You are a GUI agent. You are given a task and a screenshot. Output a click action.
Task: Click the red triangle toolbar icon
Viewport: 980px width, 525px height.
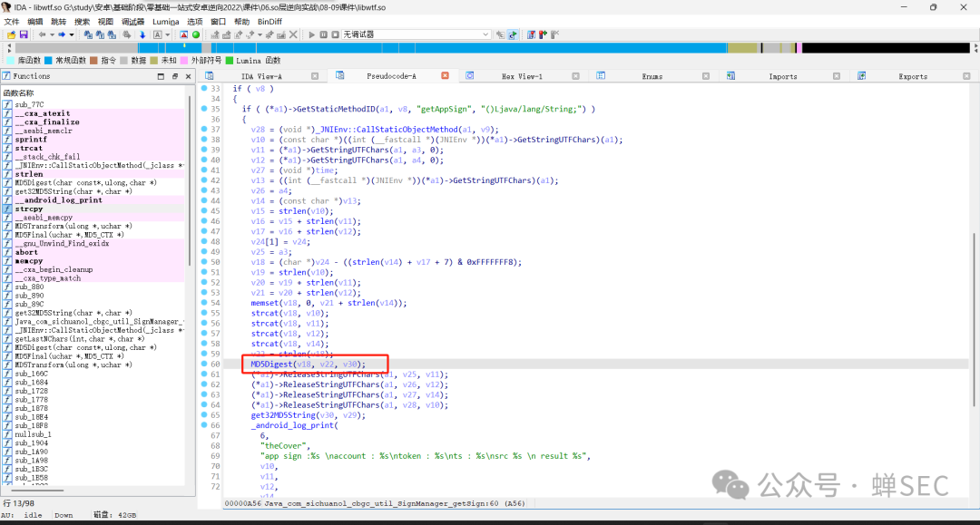point(183,34)
